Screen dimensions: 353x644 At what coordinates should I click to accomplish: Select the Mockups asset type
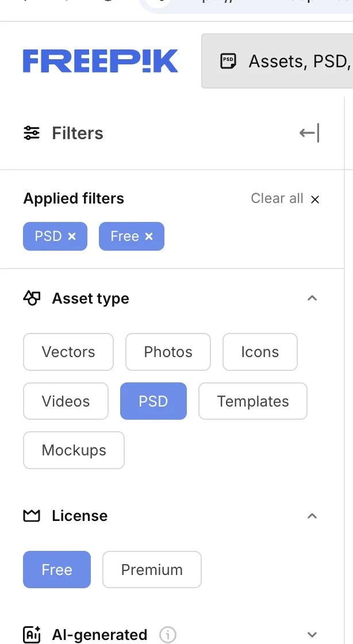pos(74,450)
